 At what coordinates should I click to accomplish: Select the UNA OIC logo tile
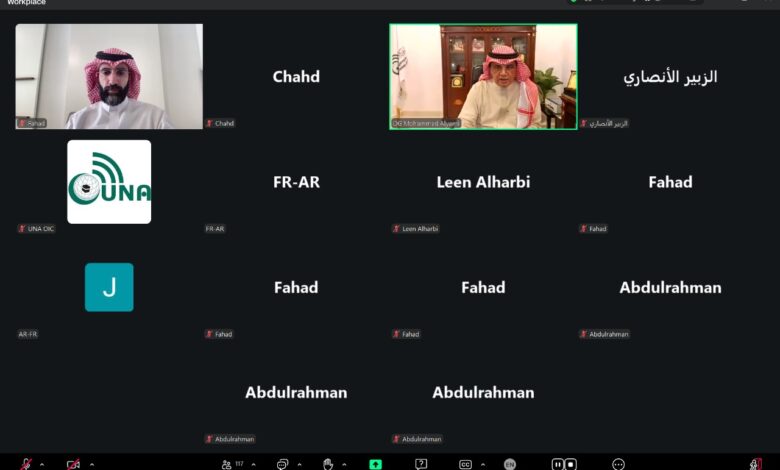[109, 182]
